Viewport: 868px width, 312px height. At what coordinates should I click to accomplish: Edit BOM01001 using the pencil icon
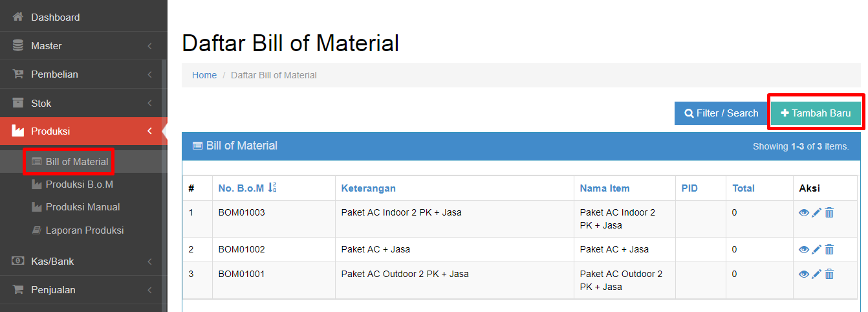[x=816, y=274]
